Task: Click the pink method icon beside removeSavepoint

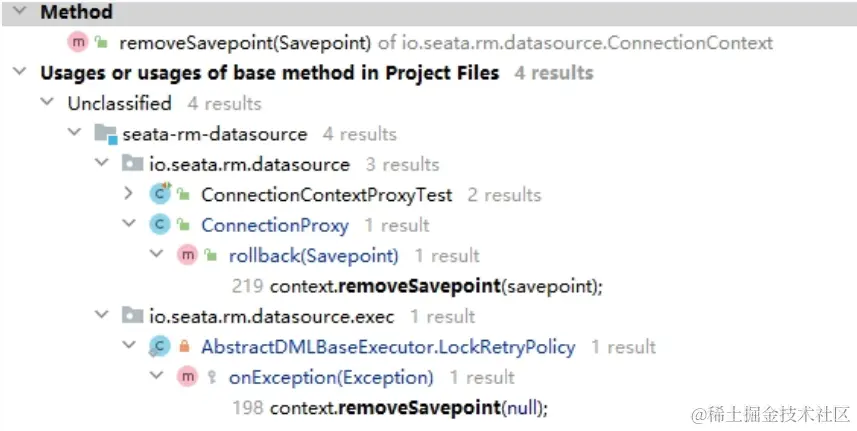Action: coord(78,42)
